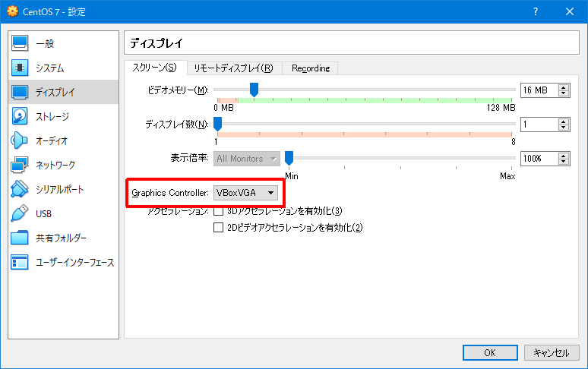The width and height of the screenshot is (588, 369).
Task: Click the Graphics Controller label
Action: 170,193
